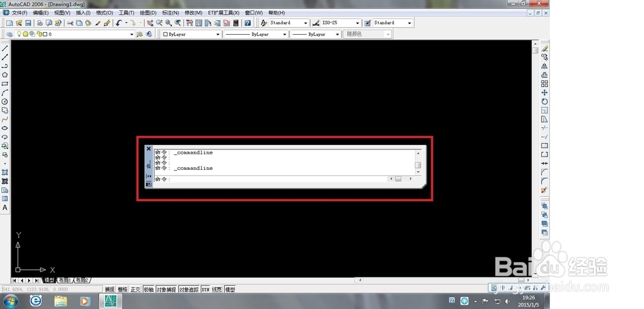Click the Undo arrow icon
The image size is (644, 309).
[x=118, y=23]
